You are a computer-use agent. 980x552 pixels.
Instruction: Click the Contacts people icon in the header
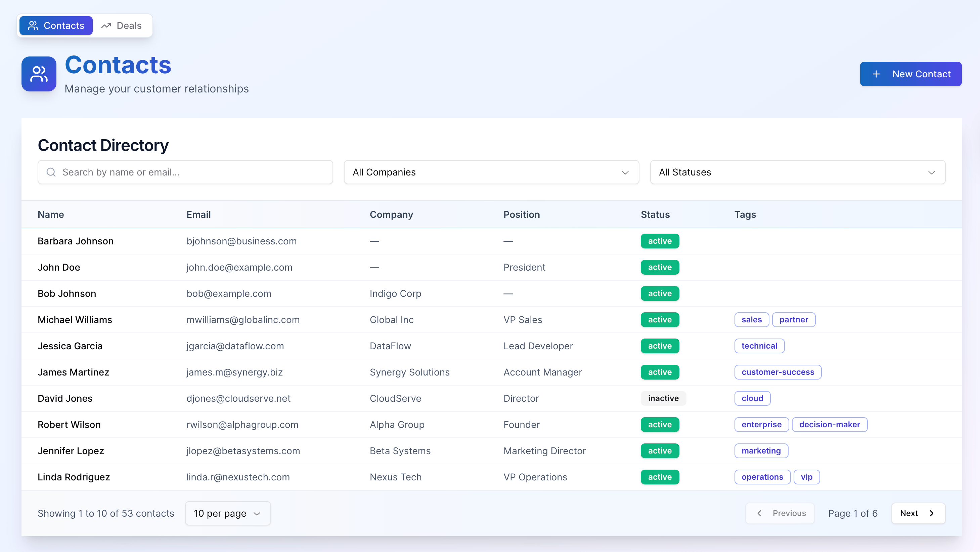33,26
